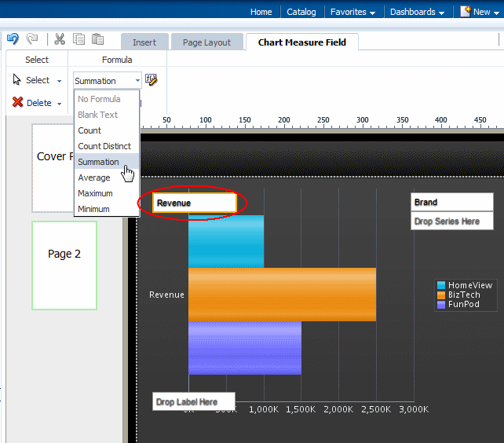Click the HomeView legend text
The height and width of the screenshot is (443, 504).
(470, 285)
